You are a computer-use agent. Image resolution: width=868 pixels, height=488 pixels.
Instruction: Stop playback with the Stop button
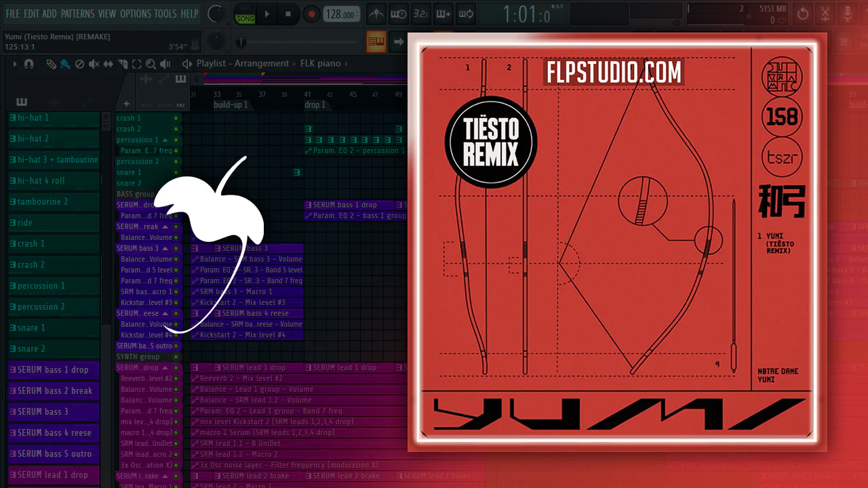(288, 14)
